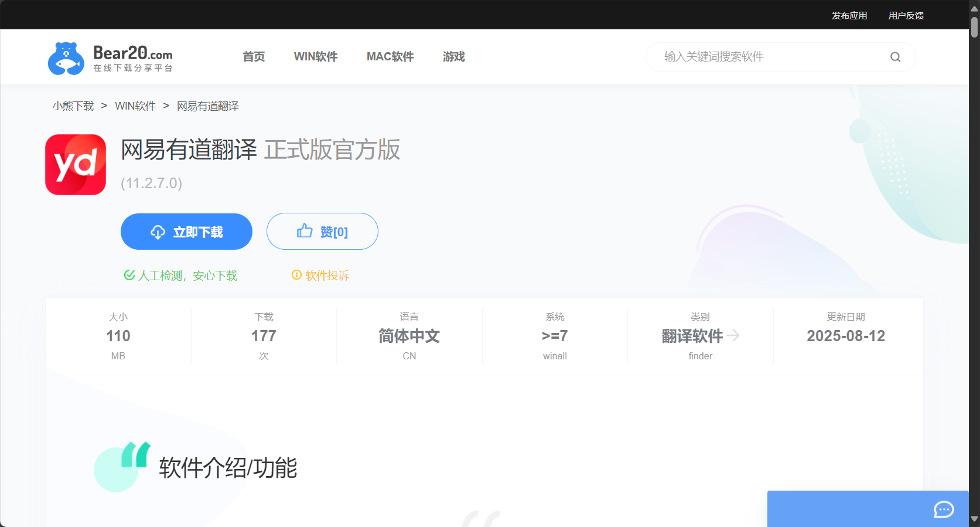
Task: Open the WIN软件 nav menu
Action: (316, 57)
